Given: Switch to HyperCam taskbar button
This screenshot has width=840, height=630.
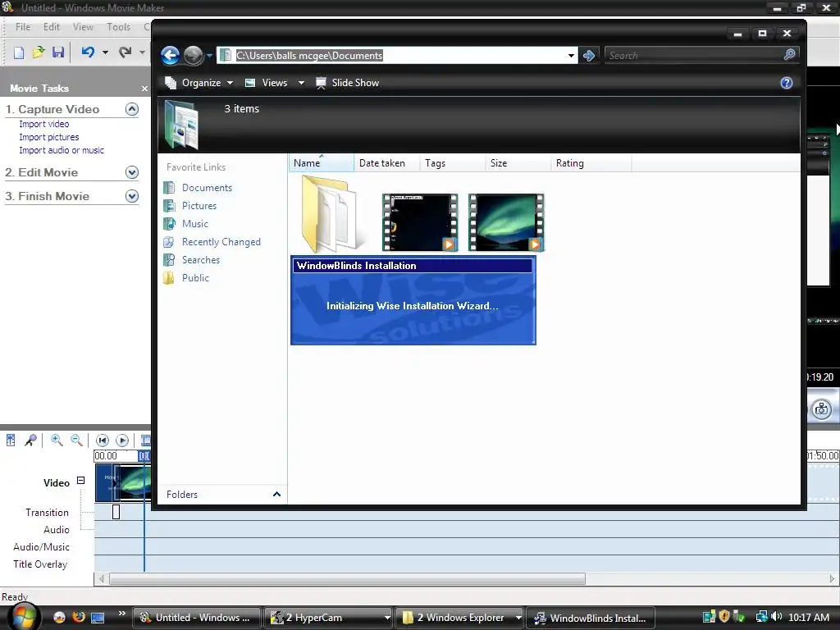Looking at the screenshot, I should pyautogui.click(x=329, y=618).
